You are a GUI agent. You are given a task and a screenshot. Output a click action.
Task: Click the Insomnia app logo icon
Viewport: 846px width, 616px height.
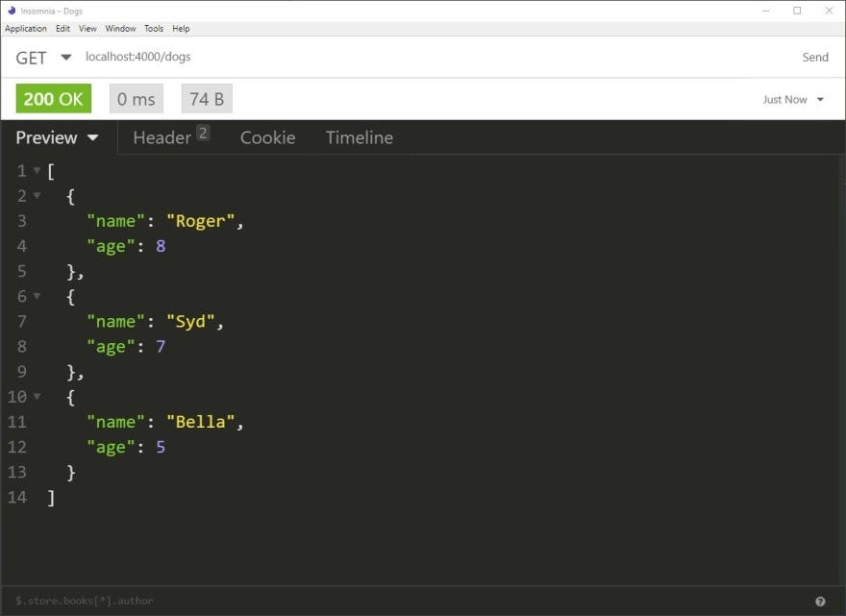click(12, 11)
